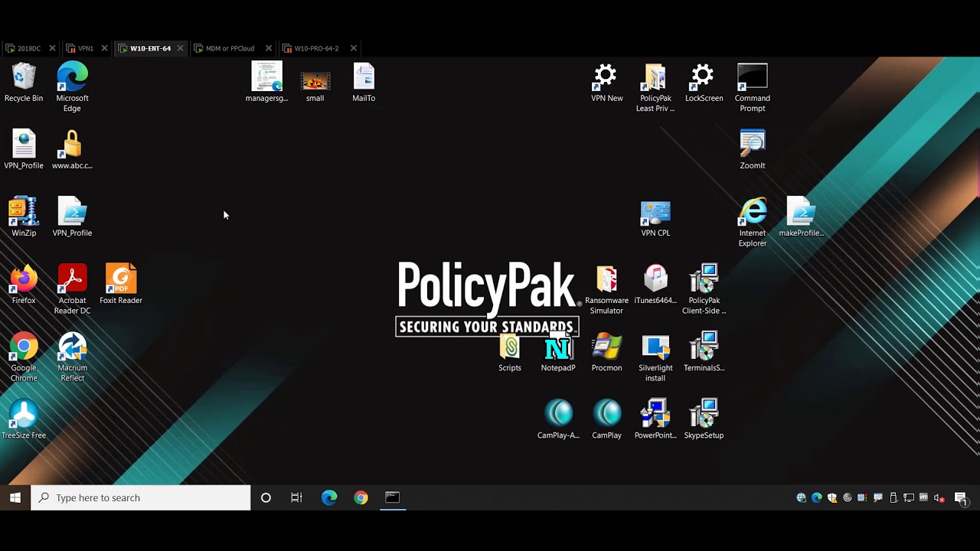
Task: Select the CamPlay-A... desktop icon
Action: pos(558,419)
